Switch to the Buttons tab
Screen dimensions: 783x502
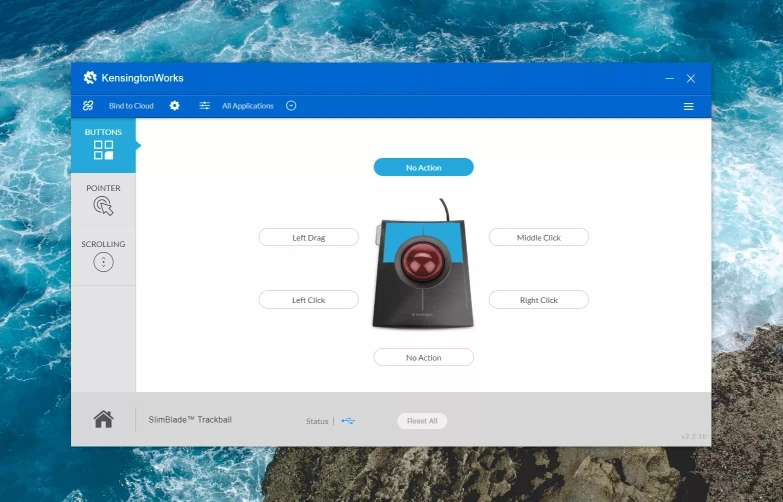103,145
